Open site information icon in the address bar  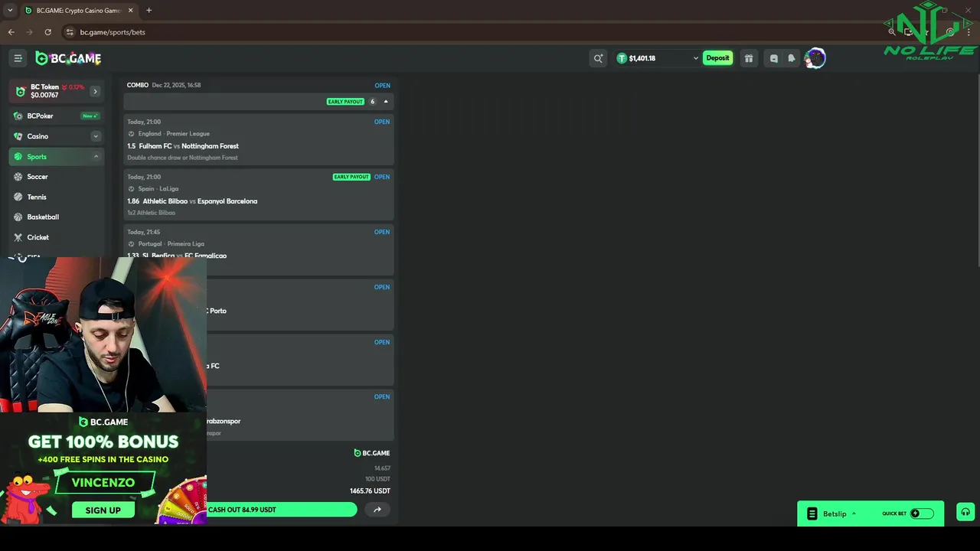coord(70,32)
